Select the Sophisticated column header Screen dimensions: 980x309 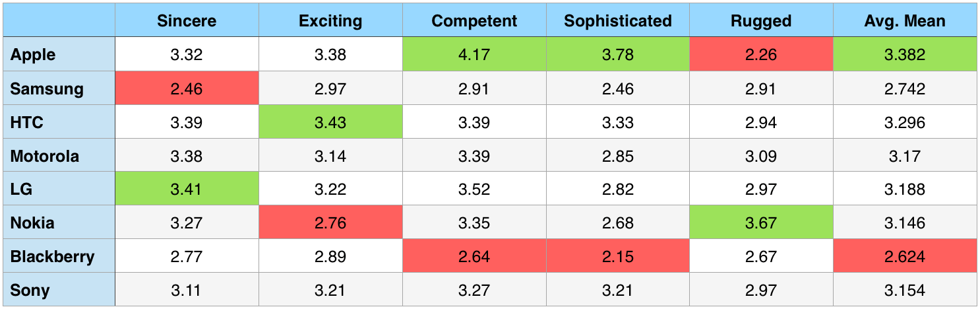[x=618, y=21]
